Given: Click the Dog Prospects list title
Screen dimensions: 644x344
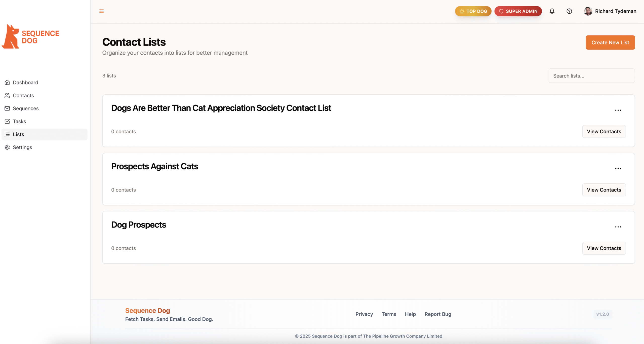Looking at the screenshot, I should tap(139, 225).
